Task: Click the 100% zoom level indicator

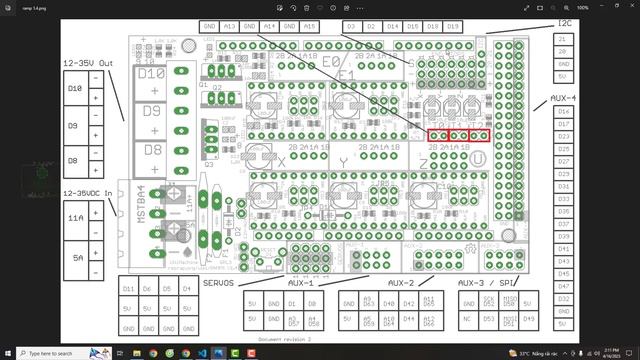Action: coord(583,8)
